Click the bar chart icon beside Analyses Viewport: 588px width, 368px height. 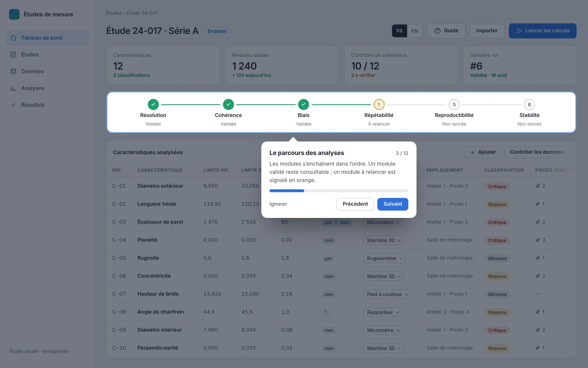[x=13, y=88]
